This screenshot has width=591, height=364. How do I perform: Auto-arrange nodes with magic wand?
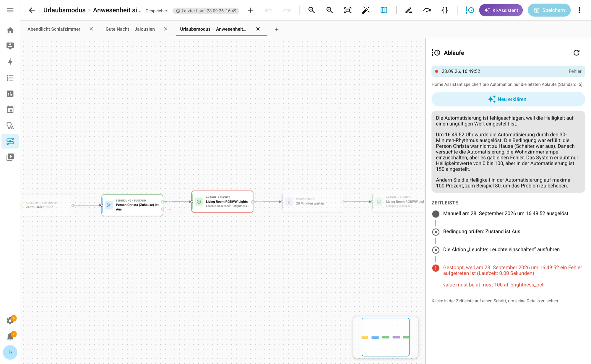tap(366, 10)
